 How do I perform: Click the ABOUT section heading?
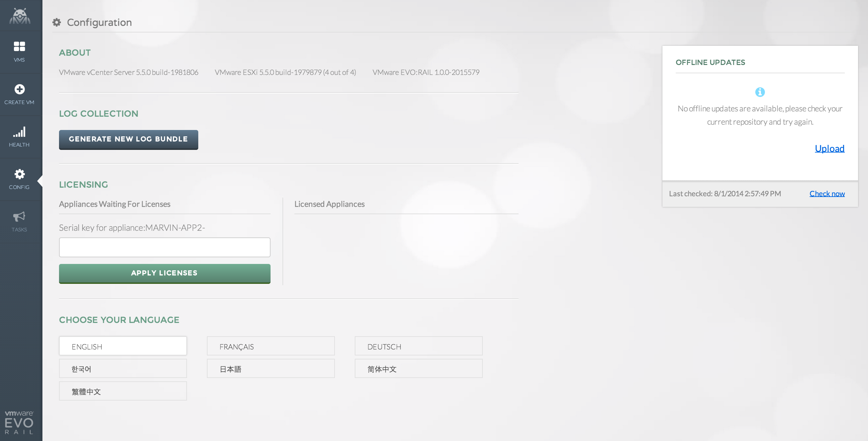coord(75,53)
